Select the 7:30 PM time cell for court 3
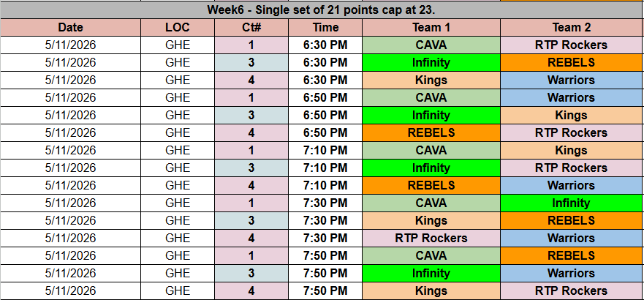The width and height of the screenshot is (644, 300). (x=325, y=221)
